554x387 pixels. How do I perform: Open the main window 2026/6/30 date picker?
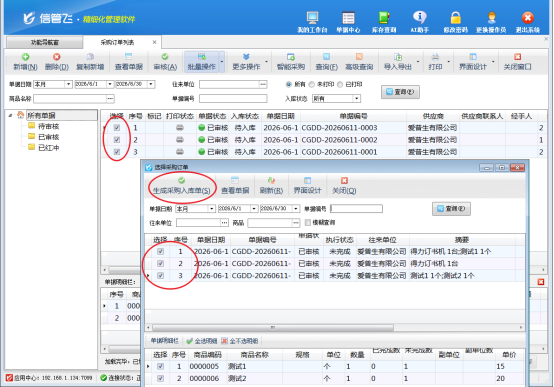pos(151,84)
